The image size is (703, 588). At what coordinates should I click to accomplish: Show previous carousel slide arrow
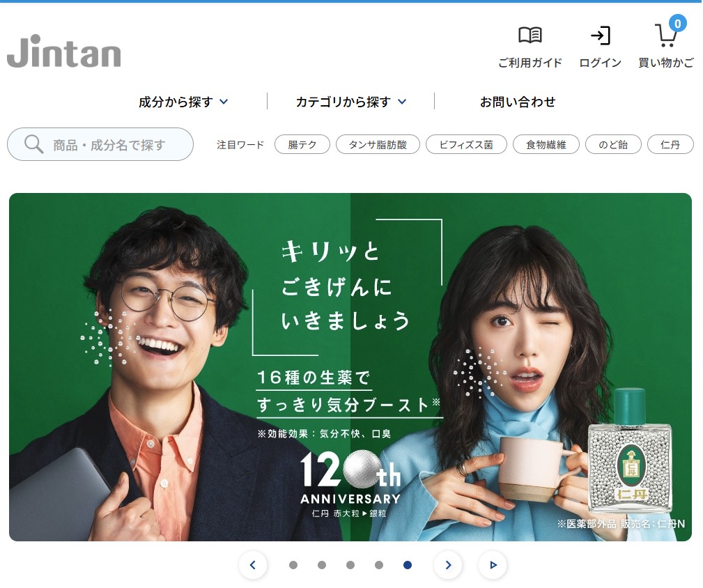click(x=252, y=565)
